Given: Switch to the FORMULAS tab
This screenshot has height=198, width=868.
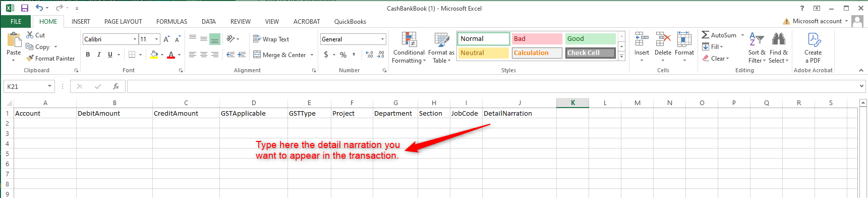Looking at the screenshot, I should click(x=171, y=21).
